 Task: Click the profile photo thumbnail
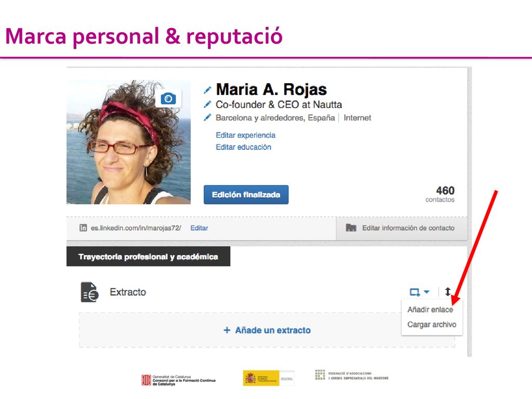pos(129,142)
